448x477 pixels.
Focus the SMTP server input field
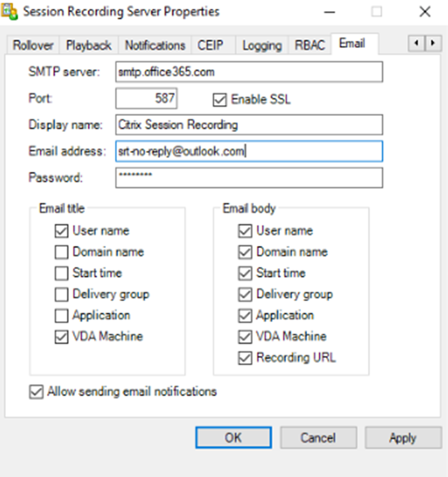(x=249, y=72)
